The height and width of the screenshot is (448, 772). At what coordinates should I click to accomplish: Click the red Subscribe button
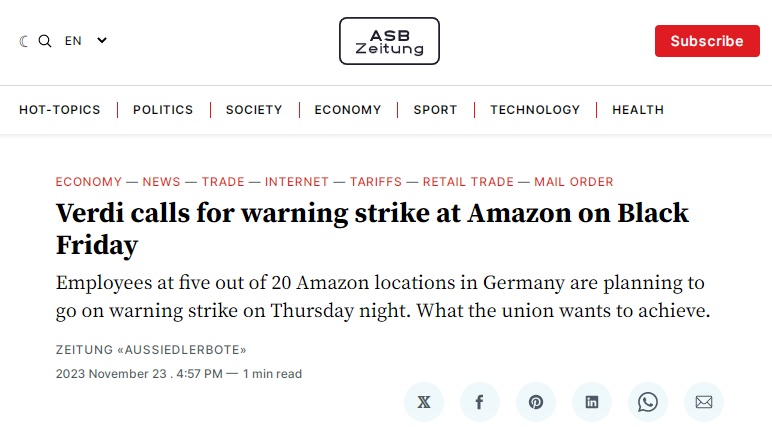[707, 41]
